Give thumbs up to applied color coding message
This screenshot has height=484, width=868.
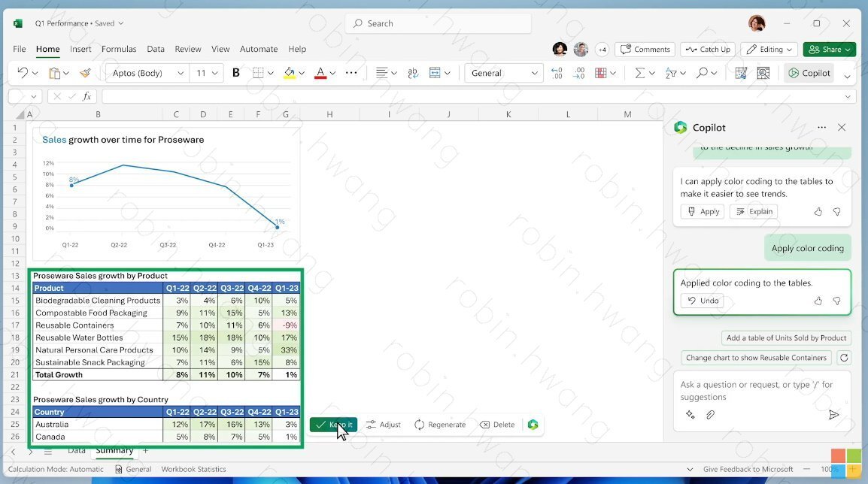tap(818, 301)
